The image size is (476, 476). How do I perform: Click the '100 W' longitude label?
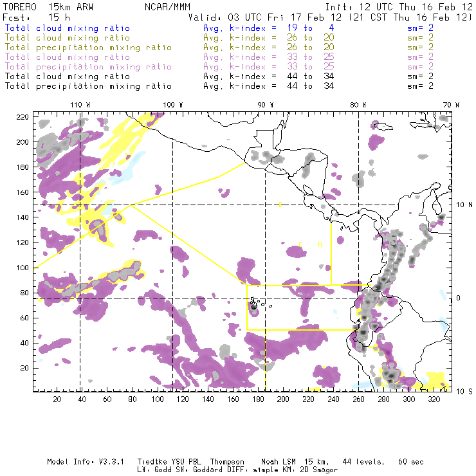coord(173,105)
